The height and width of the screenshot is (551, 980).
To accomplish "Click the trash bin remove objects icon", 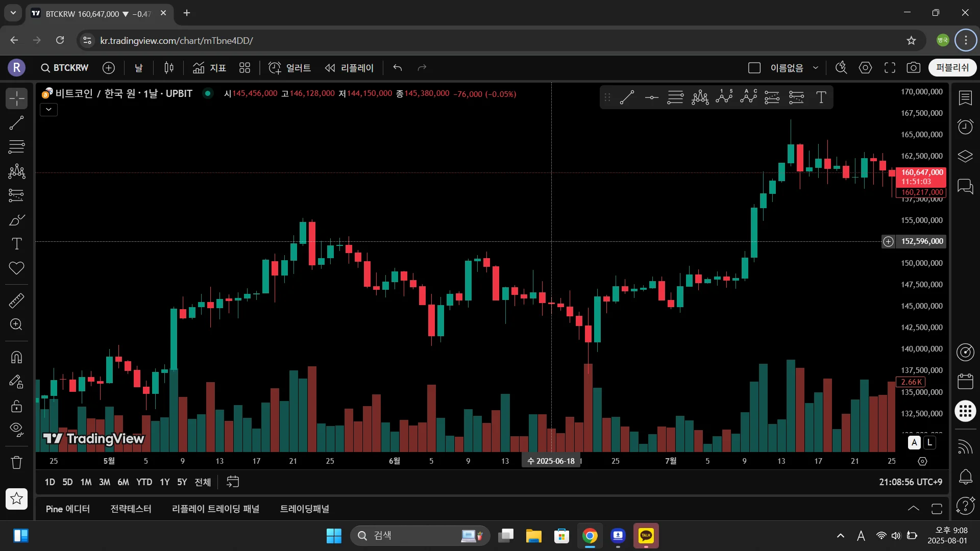I will tap(16, 462).
